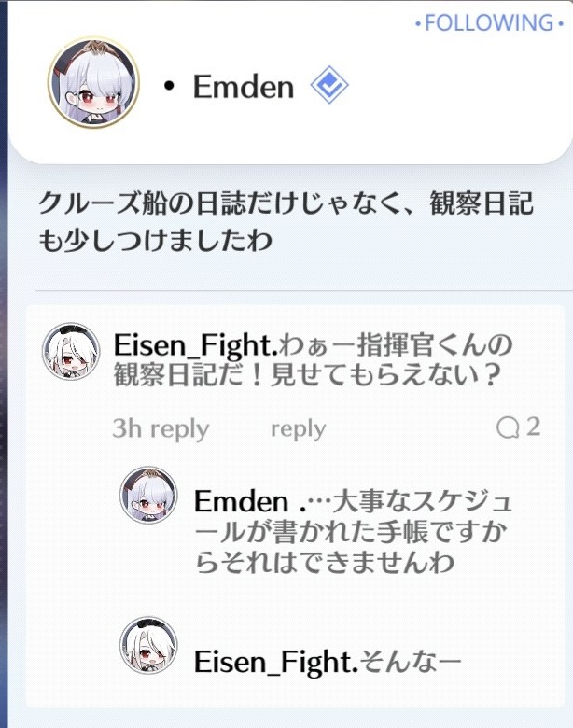This screenshot has width=573, height=728.
Task: Toggle the FOLLOWING status for Emden
Action: pos(489,22)
